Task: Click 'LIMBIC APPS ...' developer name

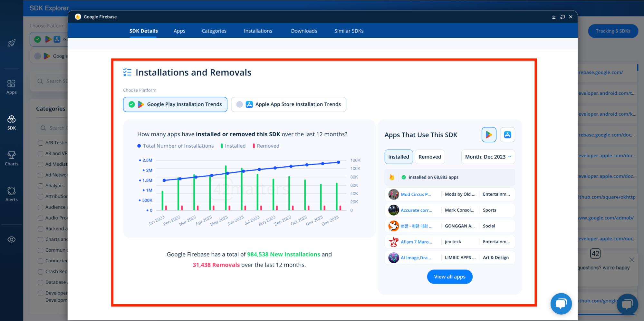Action: coord(460,258)
